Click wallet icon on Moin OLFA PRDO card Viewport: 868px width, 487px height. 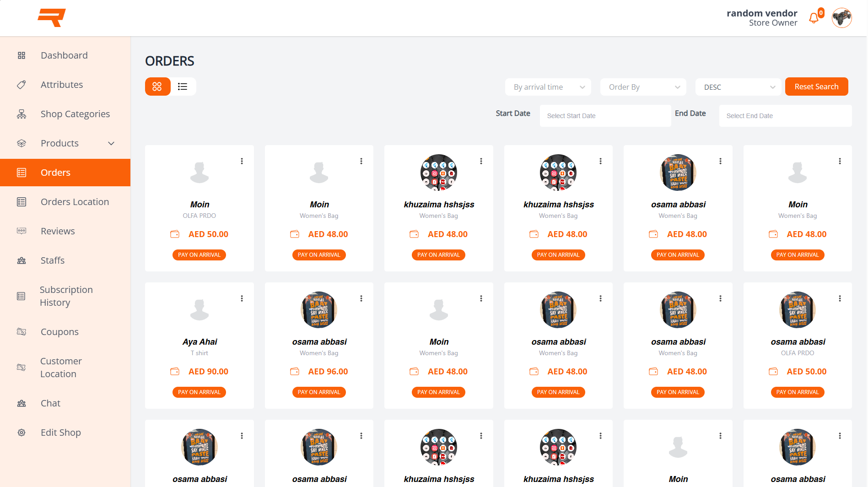175,234
